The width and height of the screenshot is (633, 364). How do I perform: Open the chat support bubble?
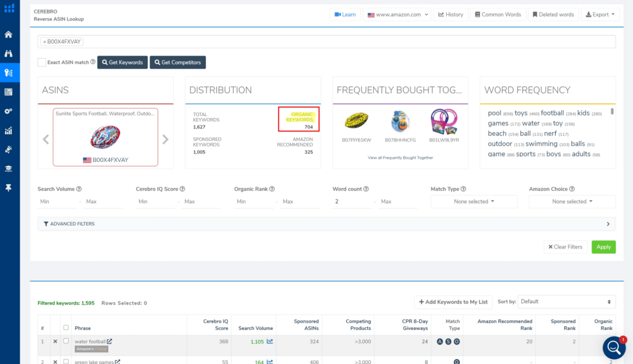(613, 348)
